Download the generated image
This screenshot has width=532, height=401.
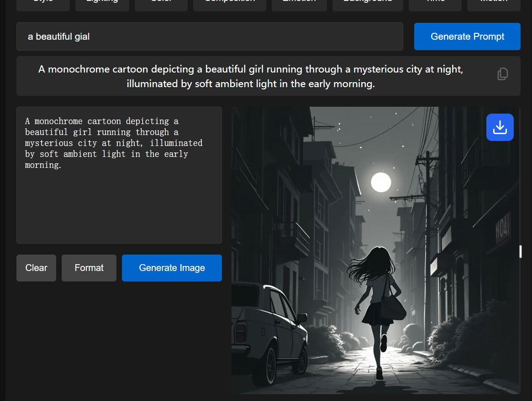pos(500,127)
